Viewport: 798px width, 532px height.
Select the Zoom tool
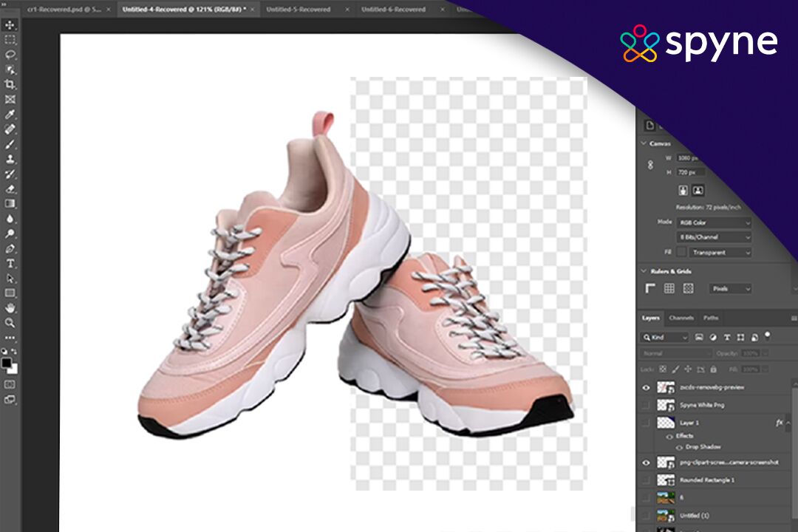pos(10,323)
